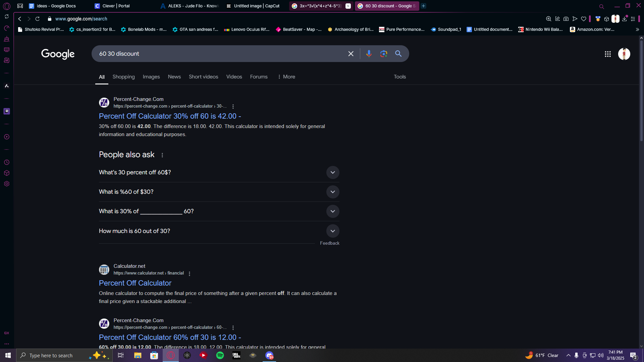The width and height of the screenshot is (644, 362).
Task: Open Easy Setup sliders icon
Action: (x=633, y=19)
